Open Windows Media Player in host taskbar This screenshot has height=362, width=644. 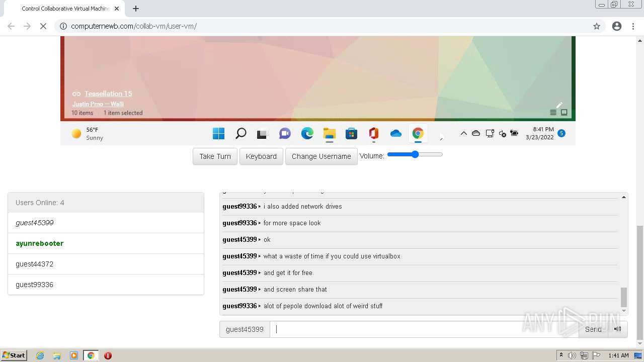tap(74, 355)
